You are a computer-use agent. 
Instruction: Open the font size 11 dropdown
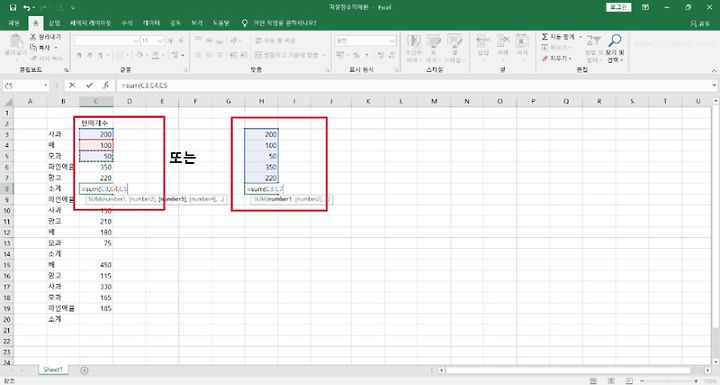click(159, 41)
